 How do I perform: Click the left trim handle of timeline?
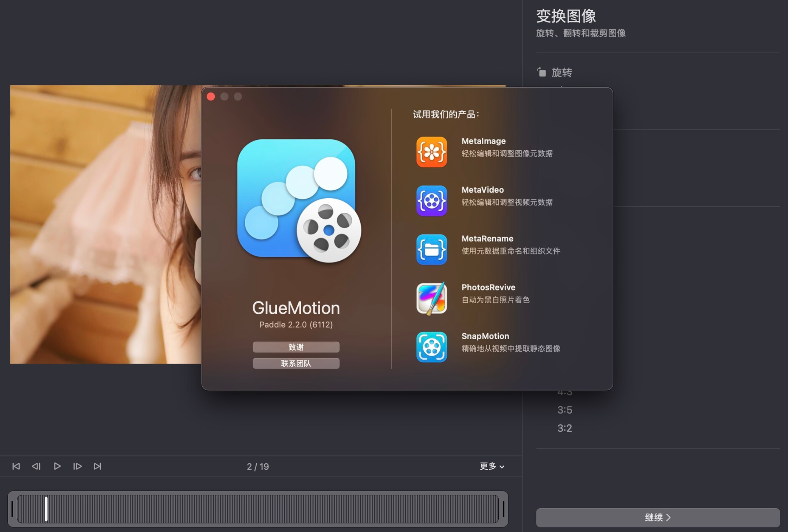12,509
